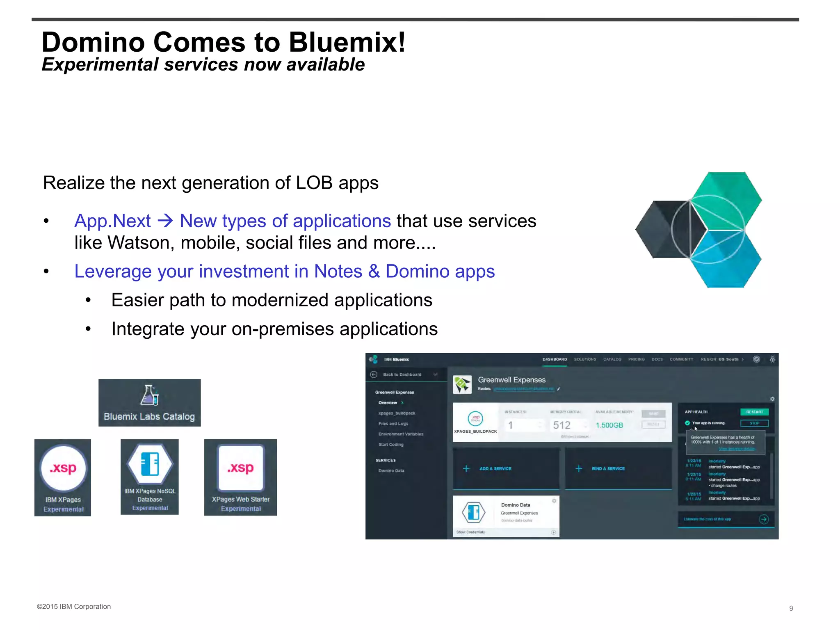This screenshot has height=630, width=840.
Task: Switch to the Catalog tab
Action: (612, 359)
